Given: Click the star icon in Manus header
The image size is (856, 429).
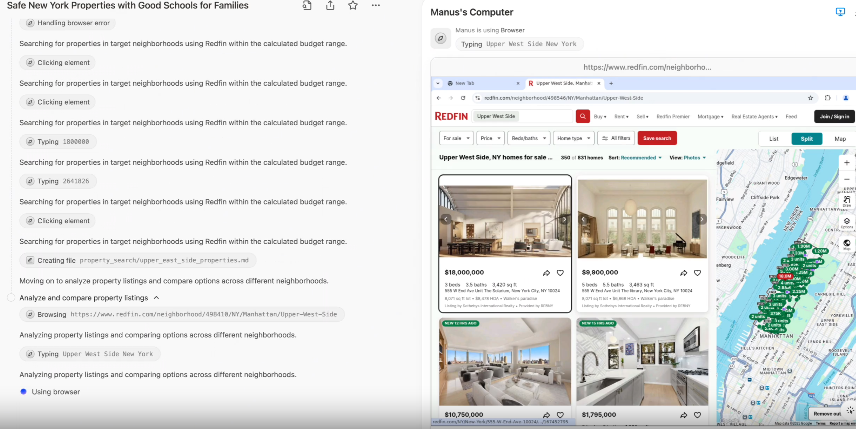Looking at the screenshot, I should click(x=353, y=6).
